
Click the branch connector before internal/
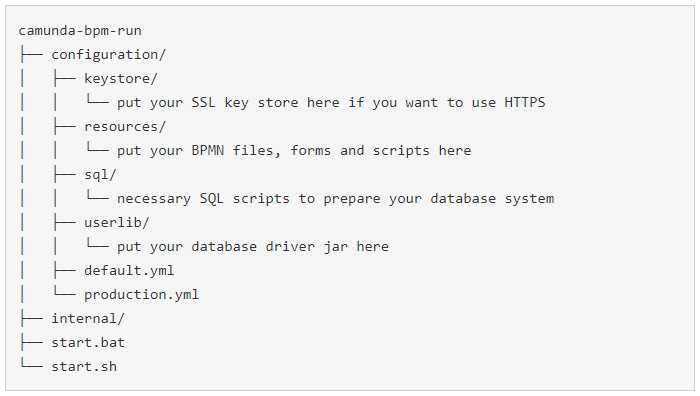coord(31,319)
